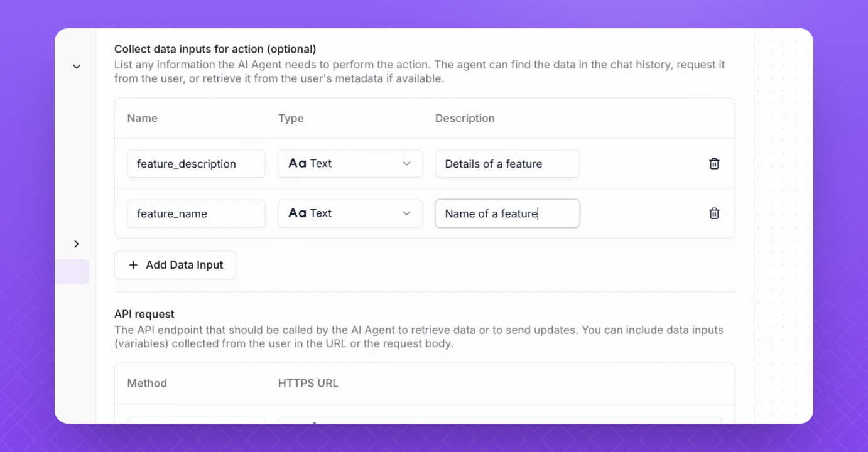This screenshot has height=452, width=868.
Task: Select the highlighted item in the left sidebar
Action: pos(72,272)
